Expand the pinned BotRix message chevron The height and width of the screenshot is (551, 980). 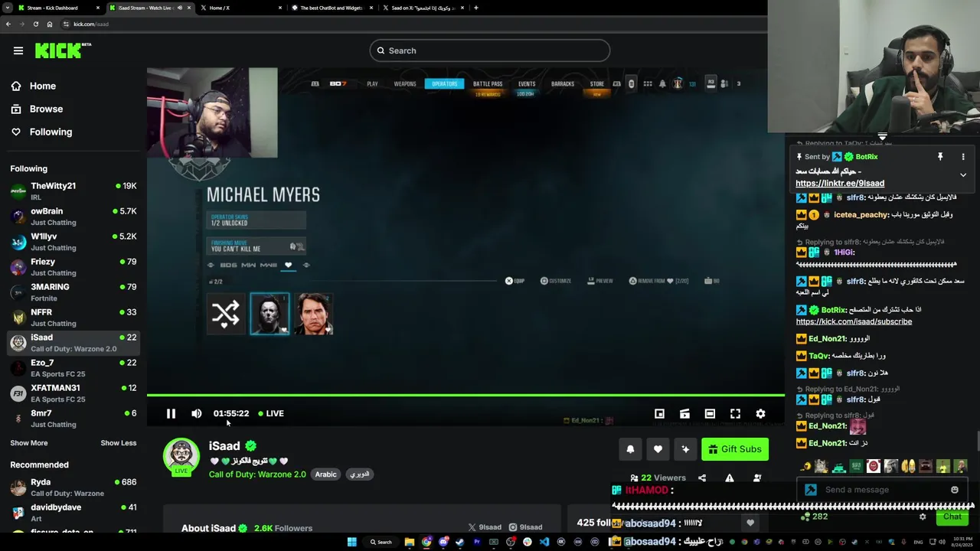(963, 174)
